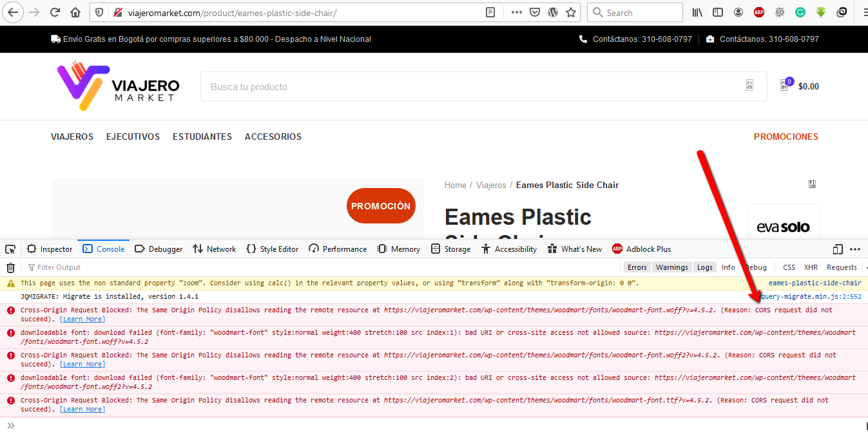Viewport: 868px width, 445px height.
Task: Open Firefox account icon
Action: pos(738,12)
